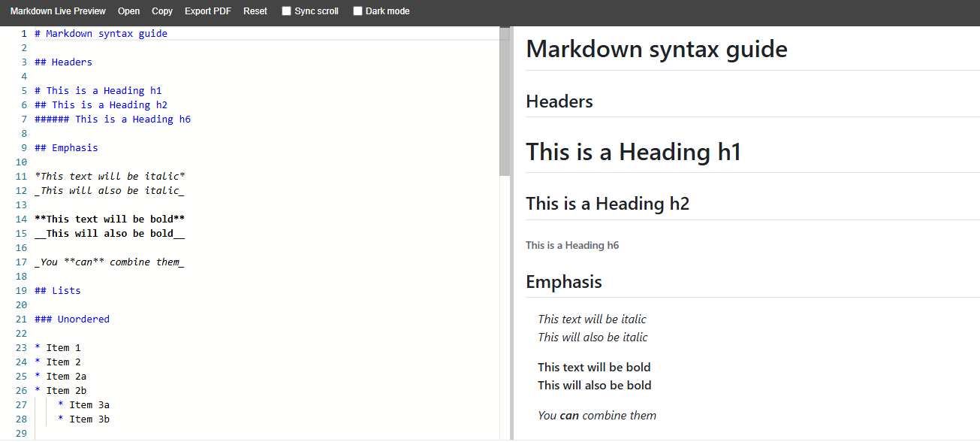The image size is (980, 442).
Task: Click preview text 'This text will be italic'
Action: click(x=592, y=319)
